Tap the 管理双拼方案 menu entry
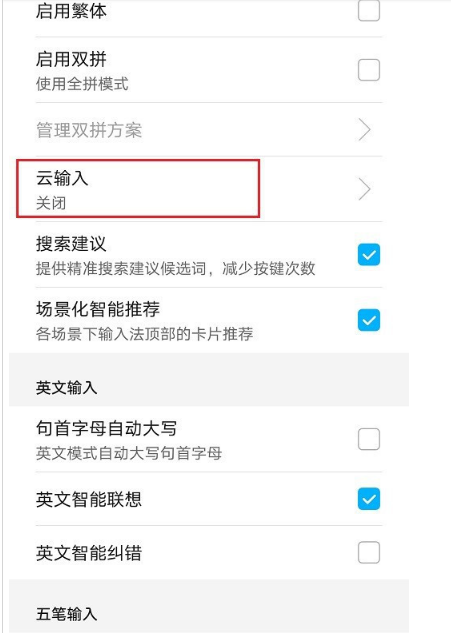 coord(209,130)
